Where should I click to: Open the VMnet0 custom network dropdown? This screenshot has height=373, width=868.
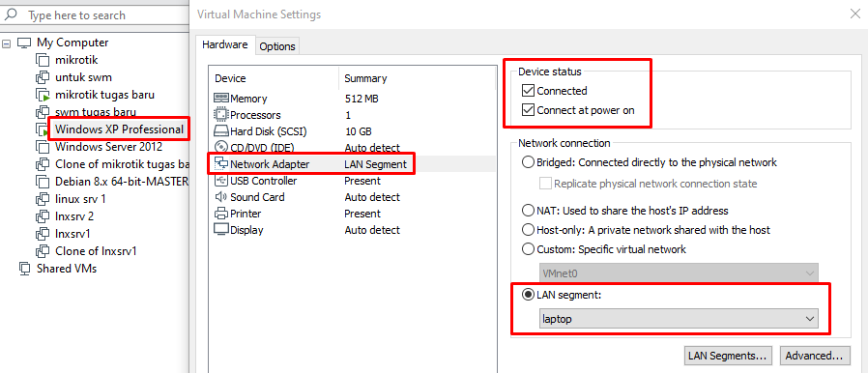[x=679, y=273]
